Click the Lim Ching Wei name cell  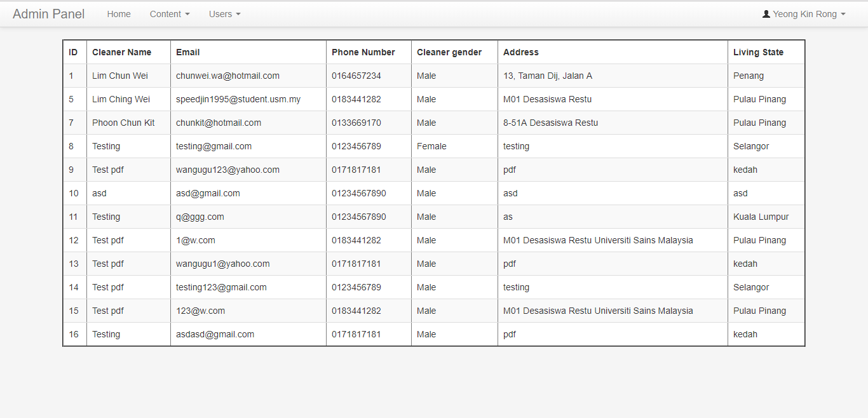(x=121, y=99)
